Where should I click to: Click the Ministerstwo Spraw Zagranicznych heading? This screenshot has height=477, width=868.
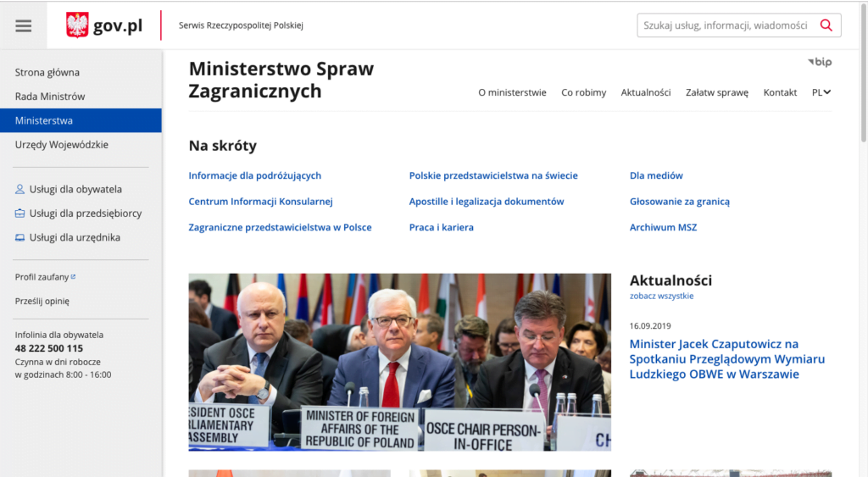click(281, 80)
